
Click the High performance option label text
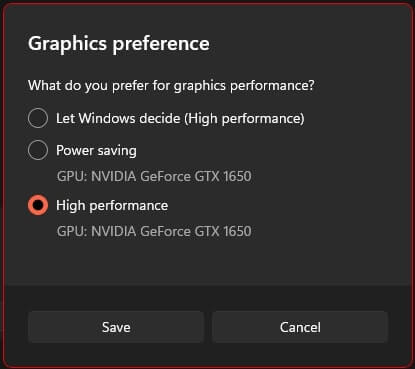112,206
